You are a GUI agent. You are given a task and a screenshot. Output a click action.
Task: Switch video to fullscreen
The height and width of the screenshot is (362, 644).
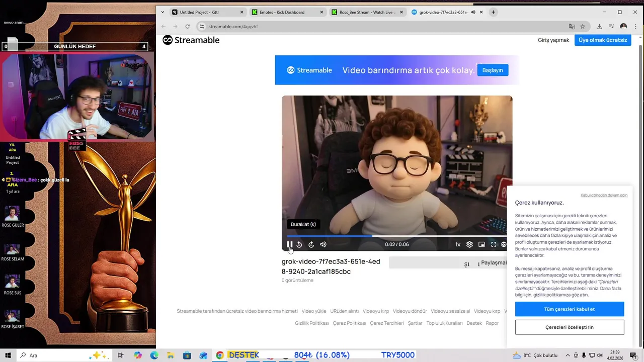(494, 244)
